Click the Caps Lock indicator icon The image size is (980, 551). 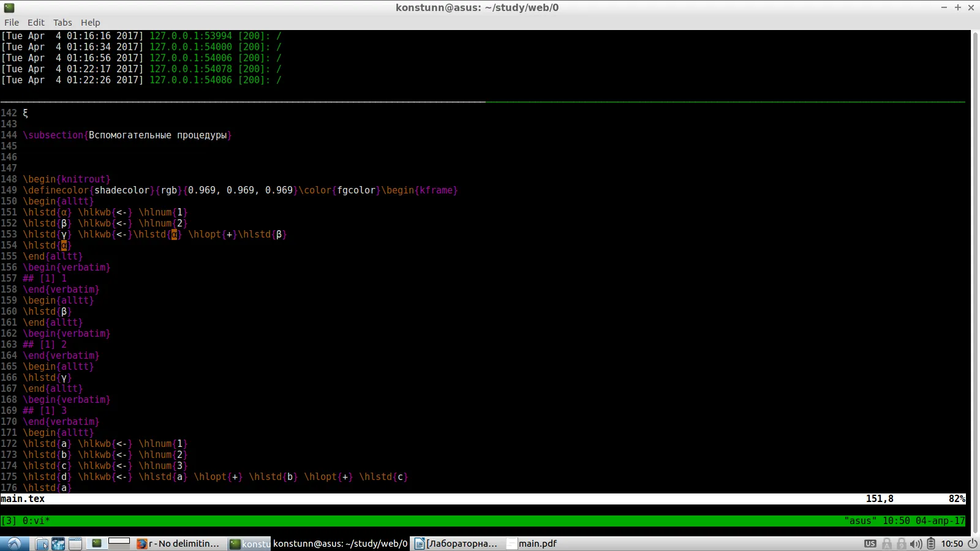tap(886, 544)
